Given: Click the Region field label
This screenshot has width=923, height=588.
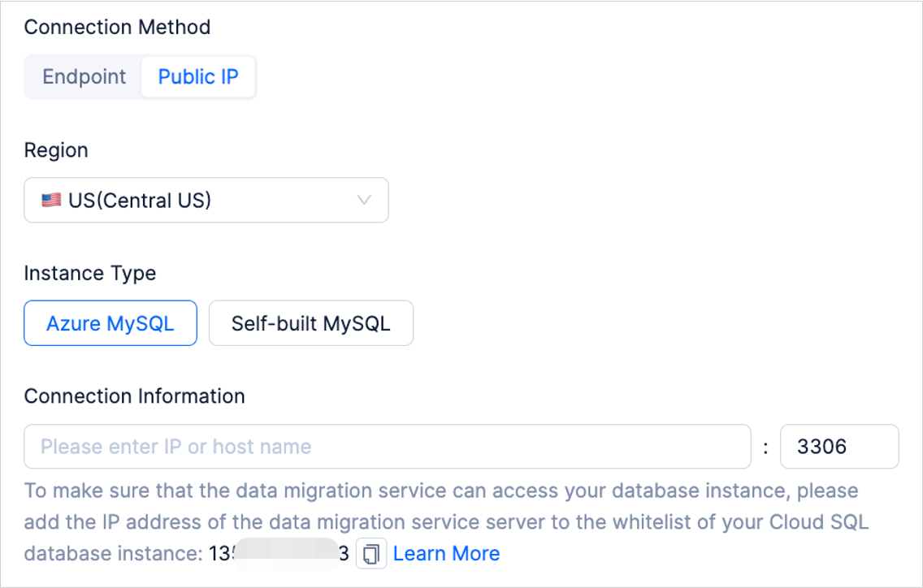Looking at the screenshot, I should point(56,150).
